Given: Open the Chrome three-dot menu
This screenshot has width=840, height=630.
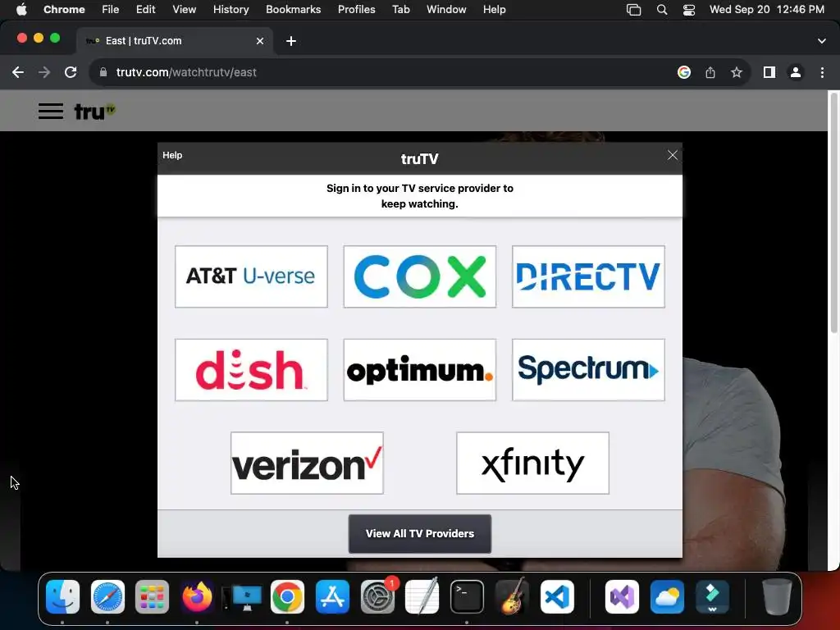Looking at the screenshot, I should [x=822, y=72].
